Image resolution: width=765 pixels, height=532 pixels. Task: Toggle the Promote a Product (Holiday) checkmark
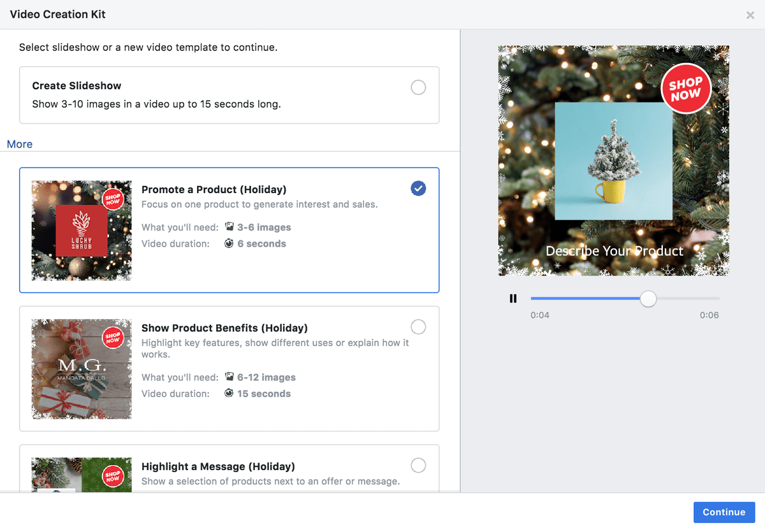pos(418,188)
